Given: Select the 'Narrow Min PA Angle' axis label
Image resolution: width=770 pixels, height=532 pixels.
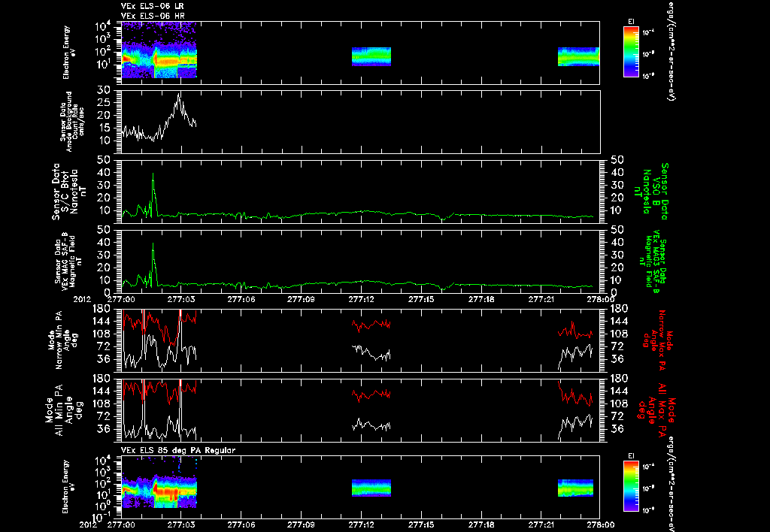Looking at the screenshot, I should 62,340.
